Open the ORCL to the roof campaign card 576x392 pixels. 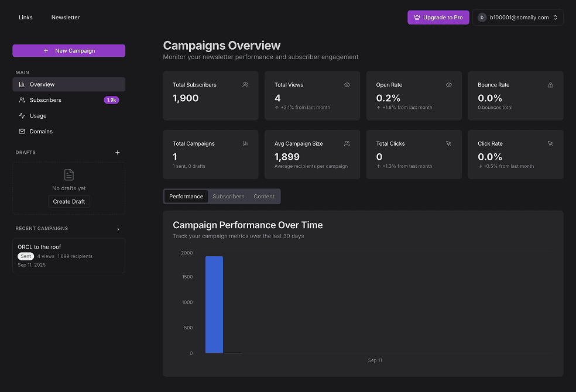[x=68, y=255]
